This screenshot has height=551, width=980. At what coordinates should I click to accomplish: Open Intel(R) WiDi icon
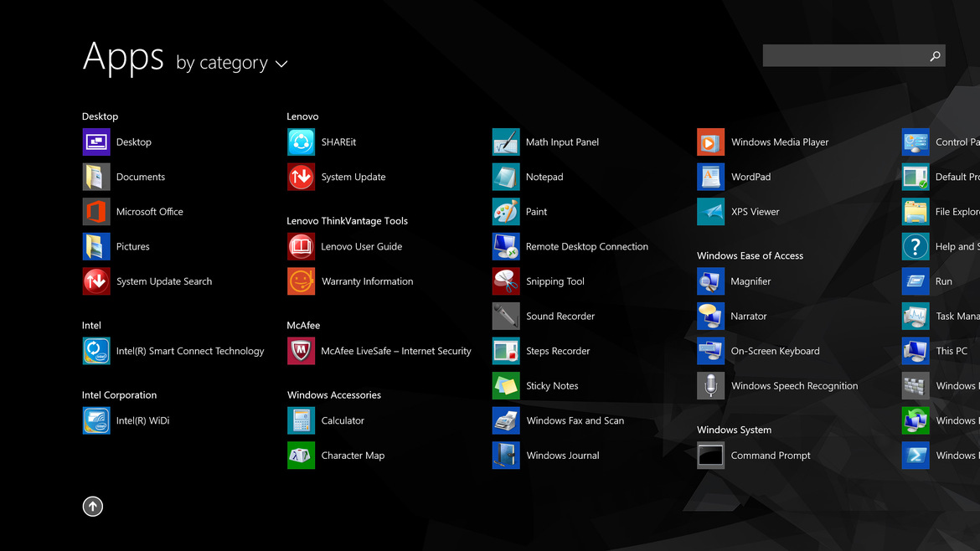point(96,420)
